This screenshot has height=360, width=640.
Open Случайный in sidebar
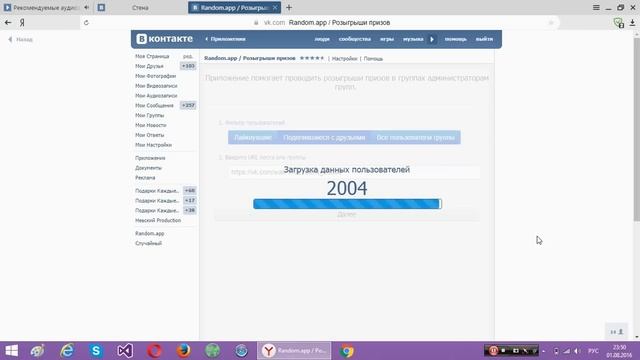coord(149,243)
